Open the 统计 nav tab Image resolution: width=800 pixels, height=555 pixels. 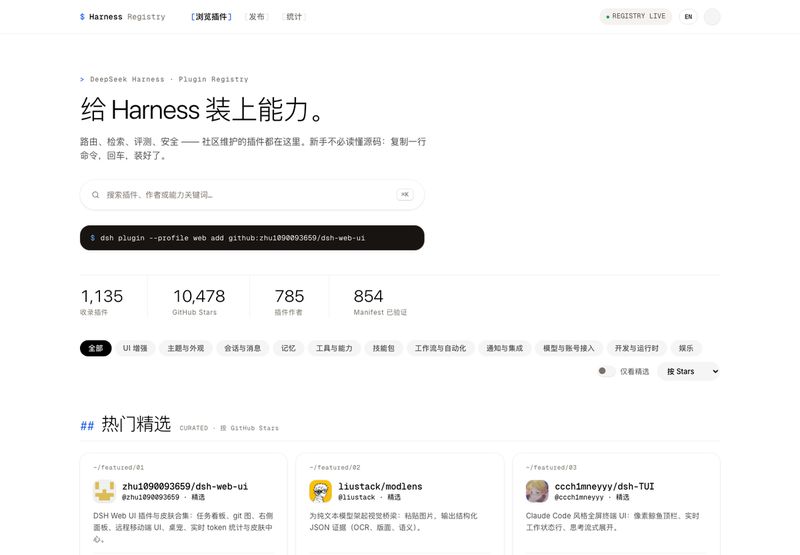pyautogui.click(x=294, y=17)
